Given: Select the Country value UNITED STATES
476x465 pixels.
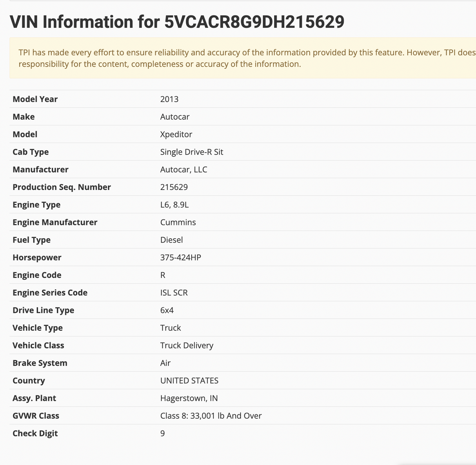Looking at the screenshot, I should point(189,381).
